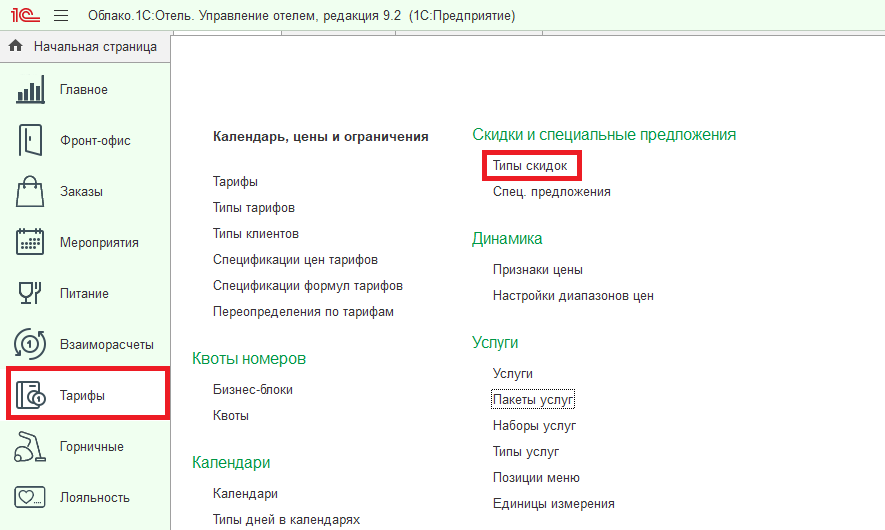The width and height of the screenshot is (885, 530).
Task: Open Единицы измерения
Action: [554, 503]
